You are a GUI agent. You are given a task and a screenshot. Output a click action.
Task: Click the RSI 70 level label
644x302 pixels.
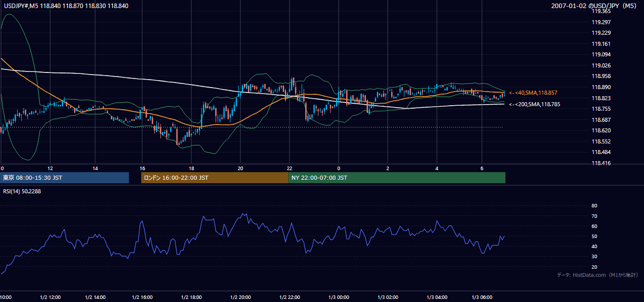(x=594, y=216)
